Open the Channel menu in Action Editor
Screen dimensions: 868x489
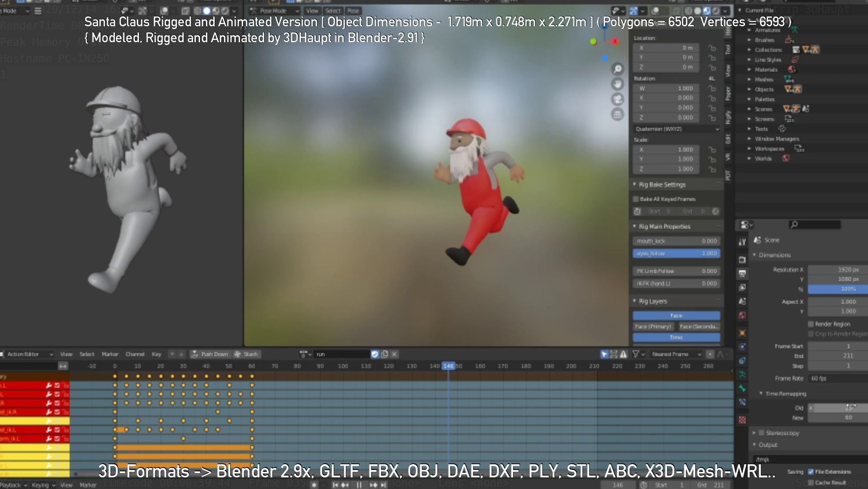135,354
